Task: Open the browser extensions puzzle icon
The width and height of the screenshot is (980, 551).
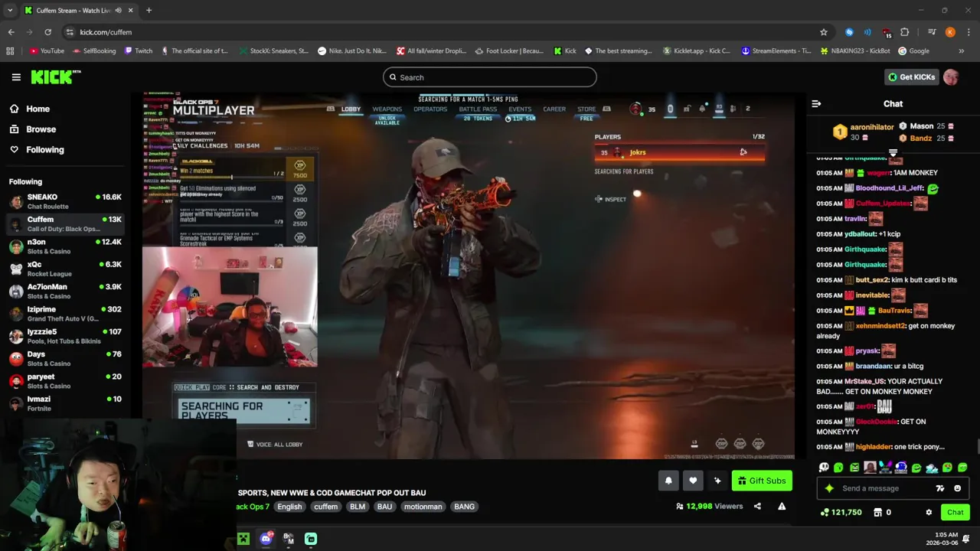Action: (x=905, y=32)
